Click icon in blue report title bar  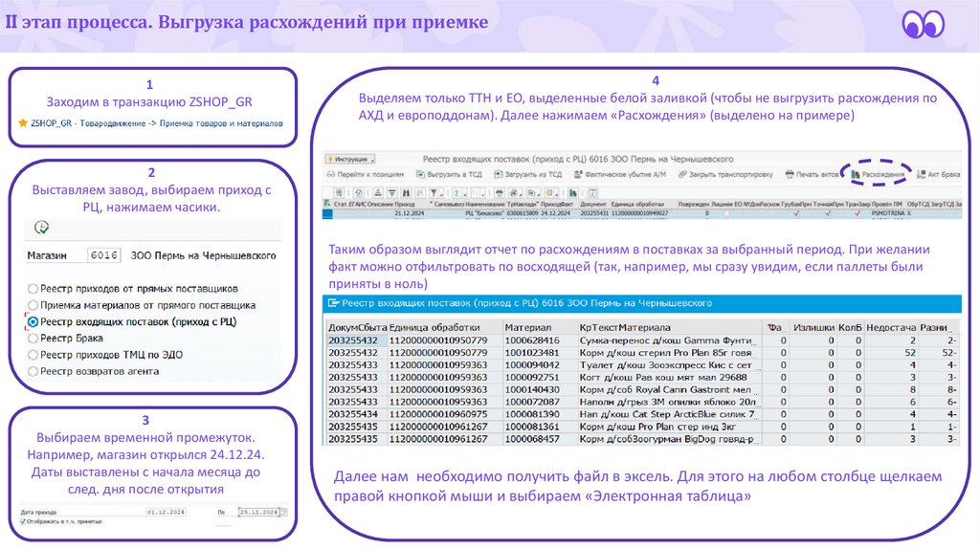click(334, 303)
